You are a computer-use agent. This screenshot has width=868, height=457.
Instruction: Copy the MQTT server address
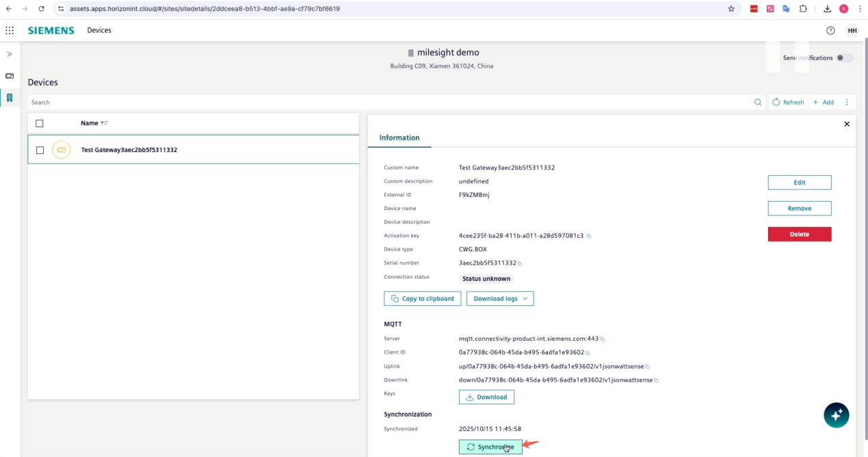point(603,339)
